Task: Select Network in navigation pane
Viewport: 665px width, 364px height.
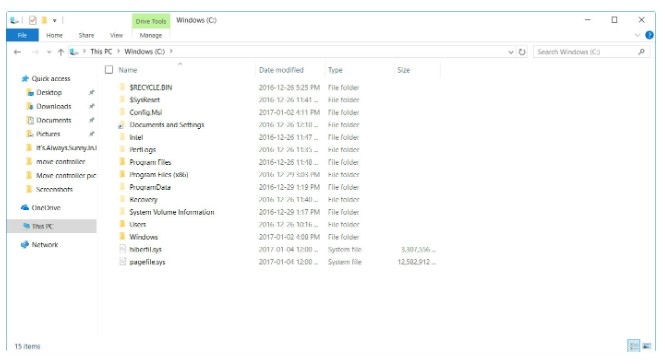Action: (x=45, y=245)
